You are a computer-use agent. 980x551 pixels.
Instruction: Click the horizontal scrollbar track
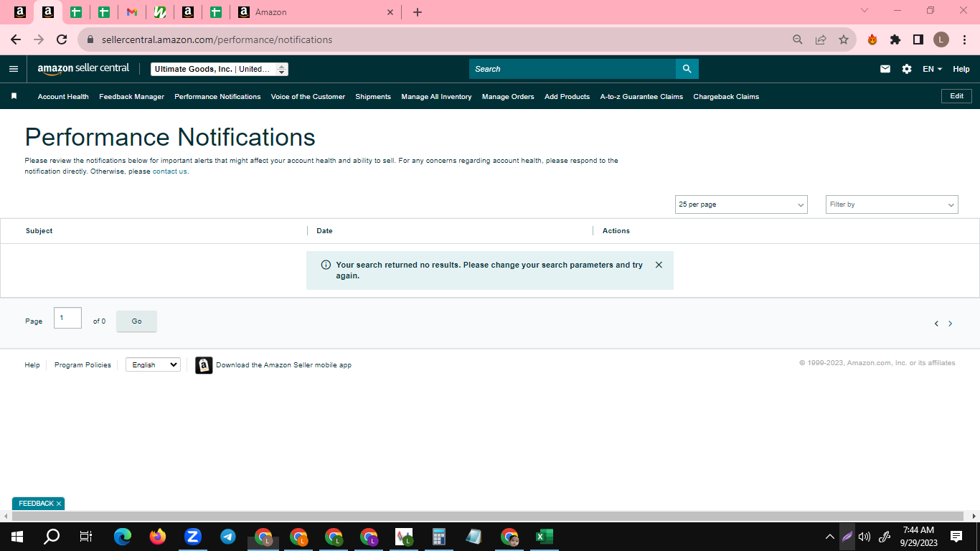point(489,517)
